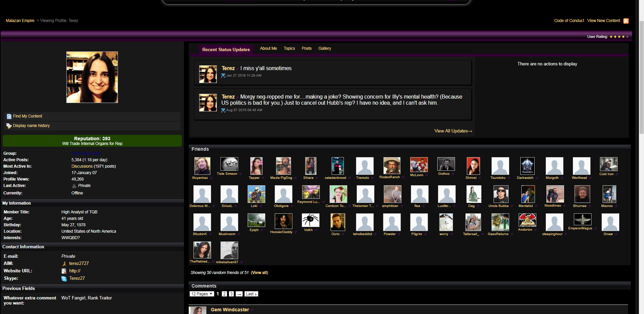Open Volkh's spider avatar
The image size is (644, 314).
point(311,220)
